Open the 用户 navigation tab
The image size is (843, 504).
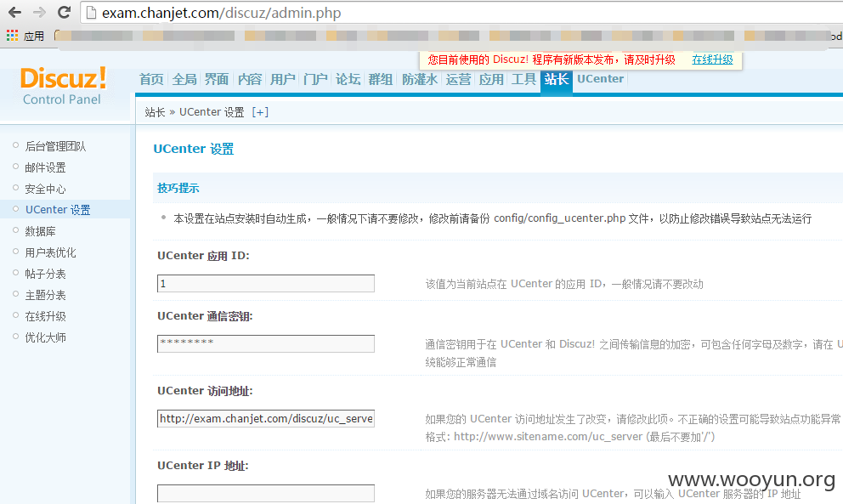coord(283,80)
